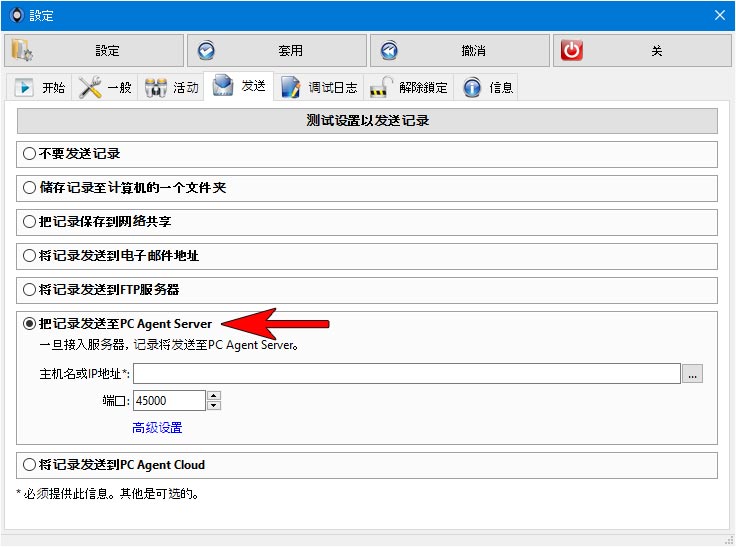Decrease port value with down arrow
The image size is (736, 547).
(x=214, y=405)
